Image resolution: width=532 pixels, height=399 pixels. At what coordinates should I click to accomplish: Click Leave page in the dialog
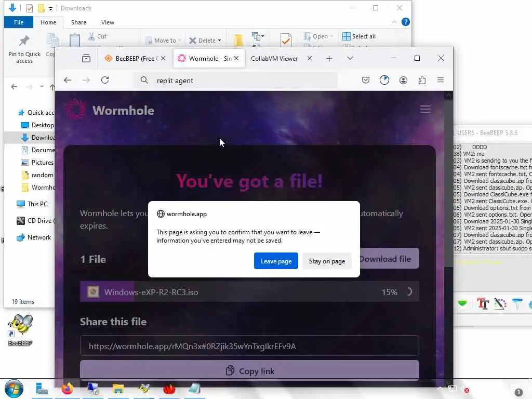(276, 261)
